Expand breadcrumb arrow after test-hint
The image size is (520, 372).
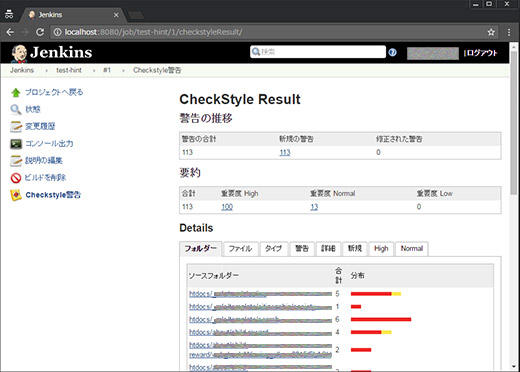(x=94, y=70)
